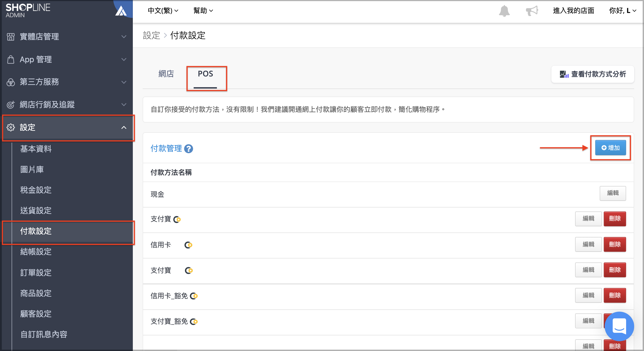
Task: Click the storefront icon for 實體店管理
Action: (11, 37)
